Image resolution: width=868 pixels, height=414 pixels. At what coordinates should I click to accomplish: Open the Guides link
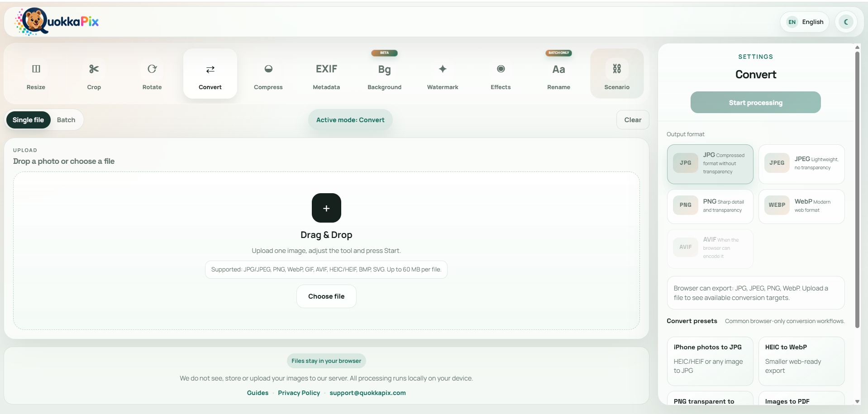[x=258, y=393]
